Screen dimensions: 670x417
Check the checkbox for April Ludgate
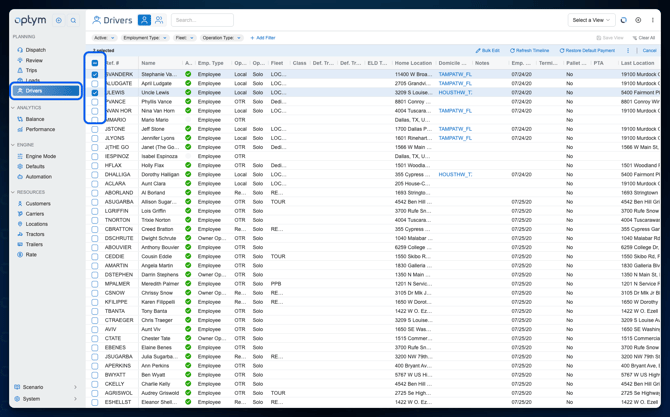[x=95, y=83]
